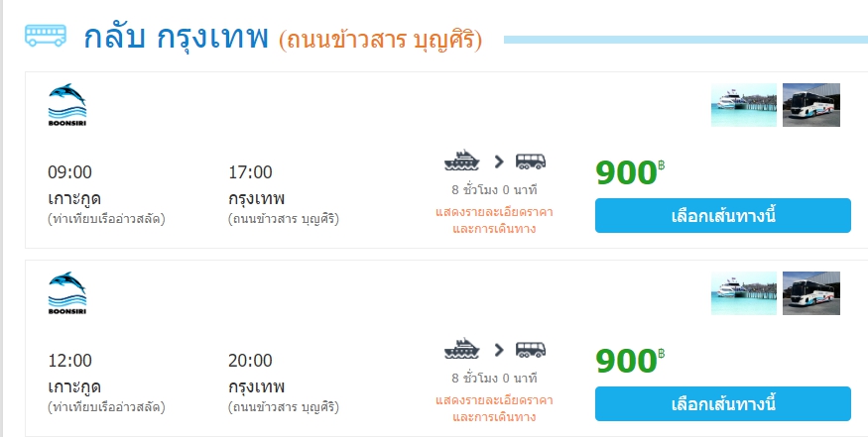
Task: Click the Boonsiri logo on the 12:00 trip
Action: (x=66, y=293)
